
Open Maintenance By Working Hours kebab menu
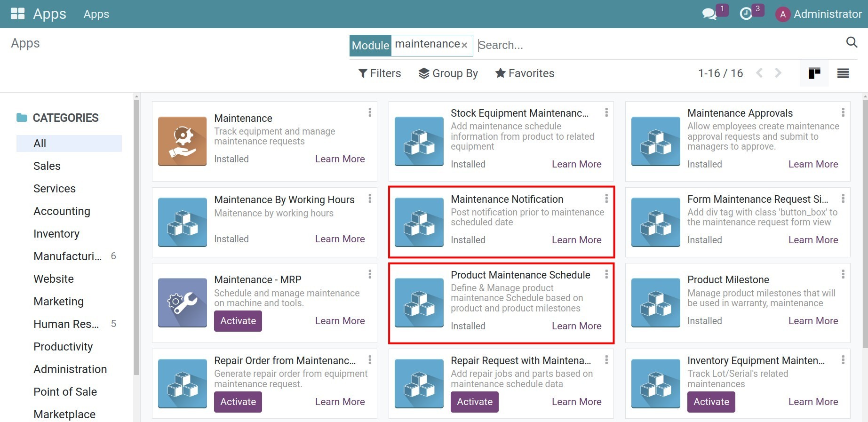370,199
